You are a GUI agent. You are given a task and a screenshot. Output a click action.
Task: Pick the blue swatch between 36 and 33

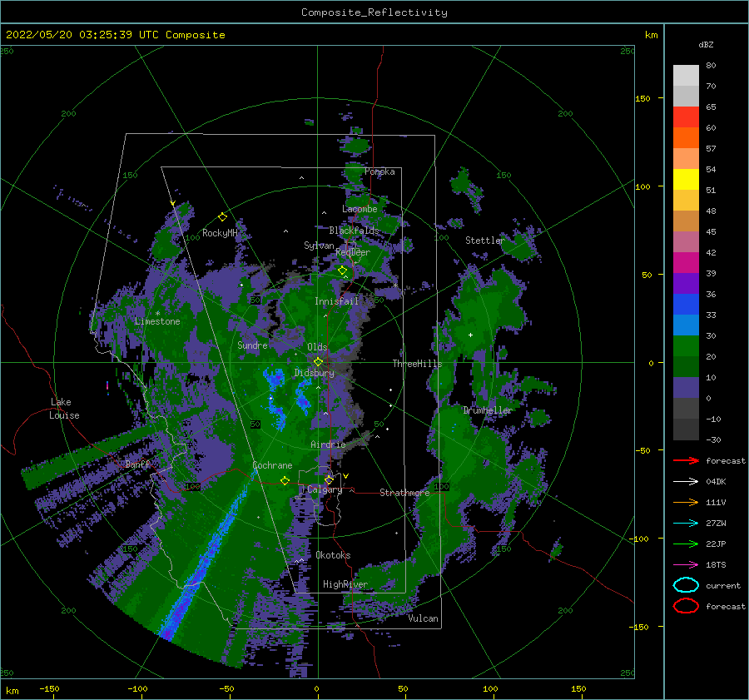click(x=686, y=304)
